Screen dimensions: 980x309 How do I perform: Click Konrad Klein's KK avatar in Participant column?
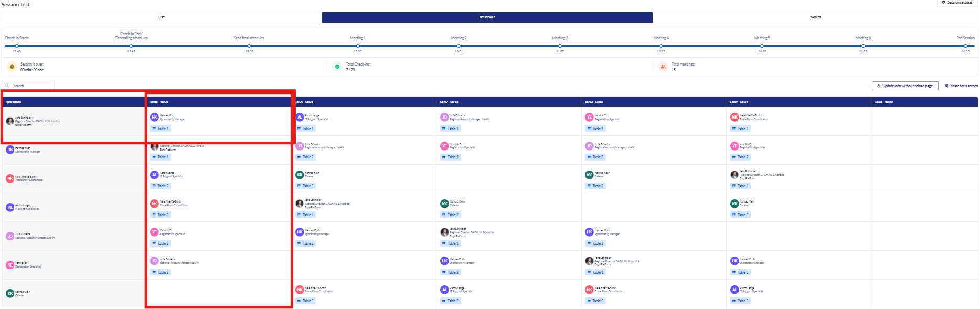click(10, 293)
